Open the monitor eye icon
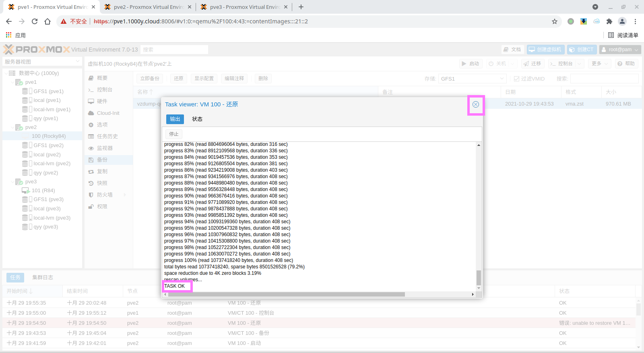The height and width of the screenshot is (353, 644). tap(91, 148)
